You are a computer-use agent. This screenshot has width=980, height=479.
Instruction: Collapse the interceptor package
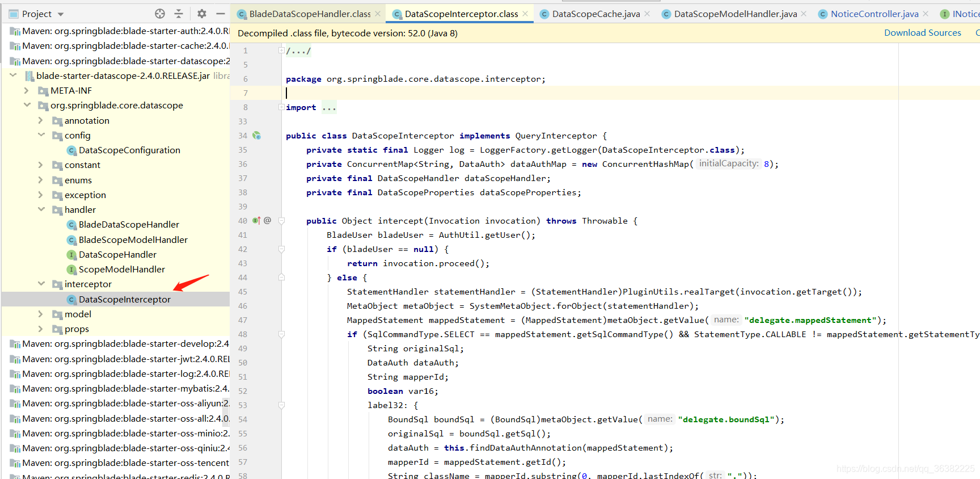pos(41,284)
